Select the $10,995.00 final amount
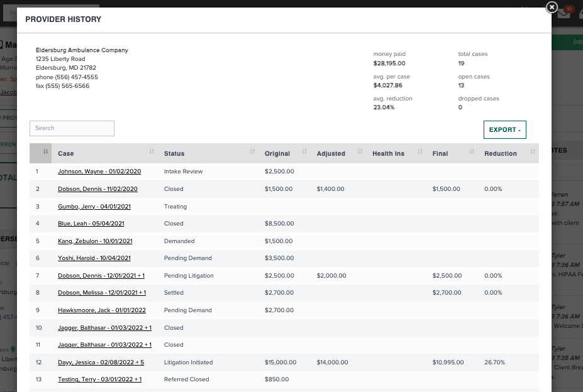 pyautogui.click(x=448, y=362)
